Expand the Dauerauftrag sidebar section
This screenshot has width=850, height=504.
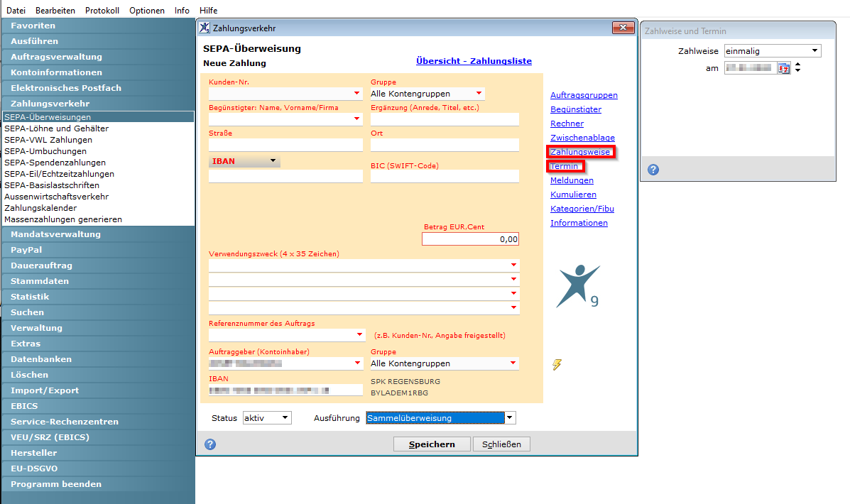98,265
